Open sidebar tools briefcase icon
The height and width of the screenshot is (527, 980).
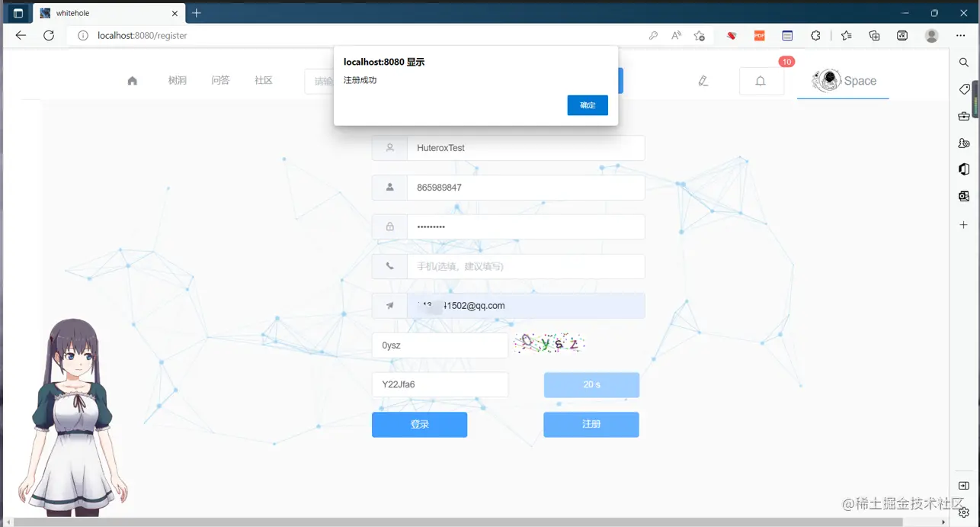pyautogui.click(x=964, y=116)
